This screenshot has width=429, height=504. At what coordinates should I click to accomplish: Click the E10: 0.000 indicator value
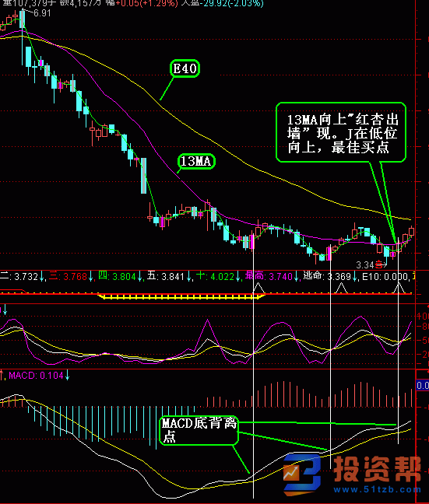click(x=385, y=276)
